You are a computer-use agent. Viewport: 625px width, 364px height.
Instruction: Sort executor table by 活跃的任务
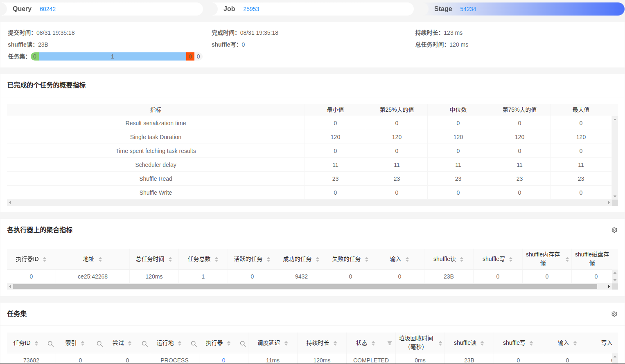(269, 259)
